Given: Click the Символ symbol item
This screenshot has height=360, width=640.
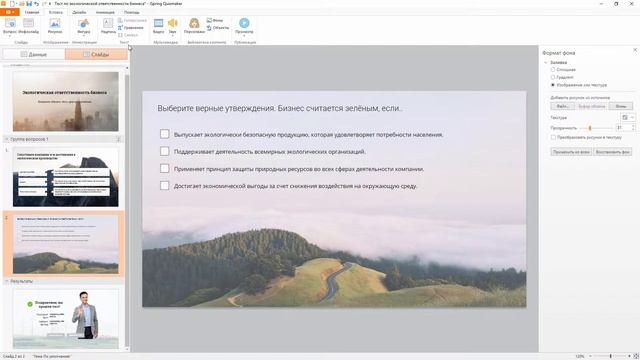Looking at the screenshot, I should click(x=129, y=35).
